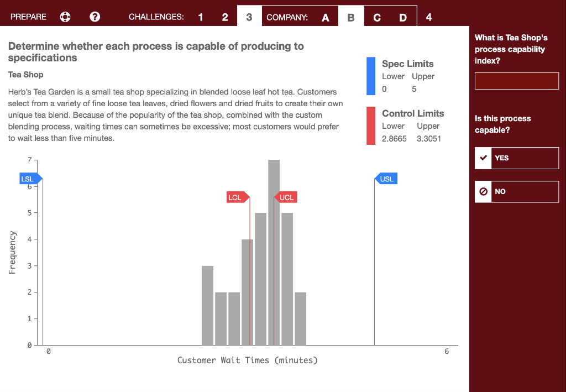Screen dimensions: 566x392
Task: Click the Tea Shop subheading
Action: (25, 74)
